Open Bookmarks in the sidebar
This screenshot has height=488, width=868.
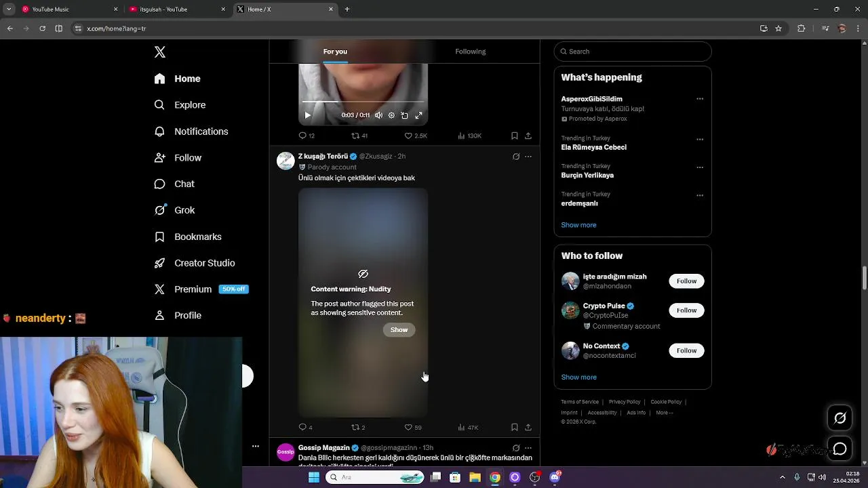189,237
